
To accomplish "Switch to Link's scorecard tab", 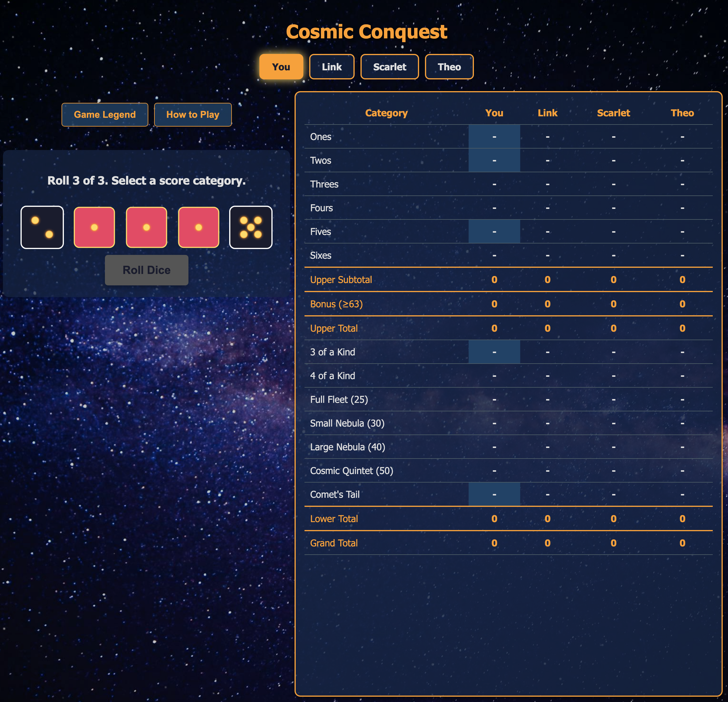I will coord(332,67).
